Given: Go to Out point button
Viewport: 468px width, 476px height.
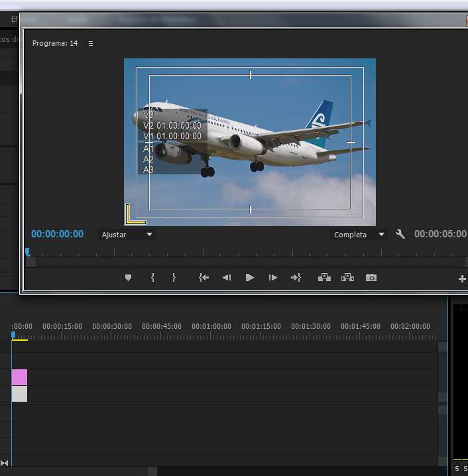Looking at the screenshot, I should [x=296, y=278].
